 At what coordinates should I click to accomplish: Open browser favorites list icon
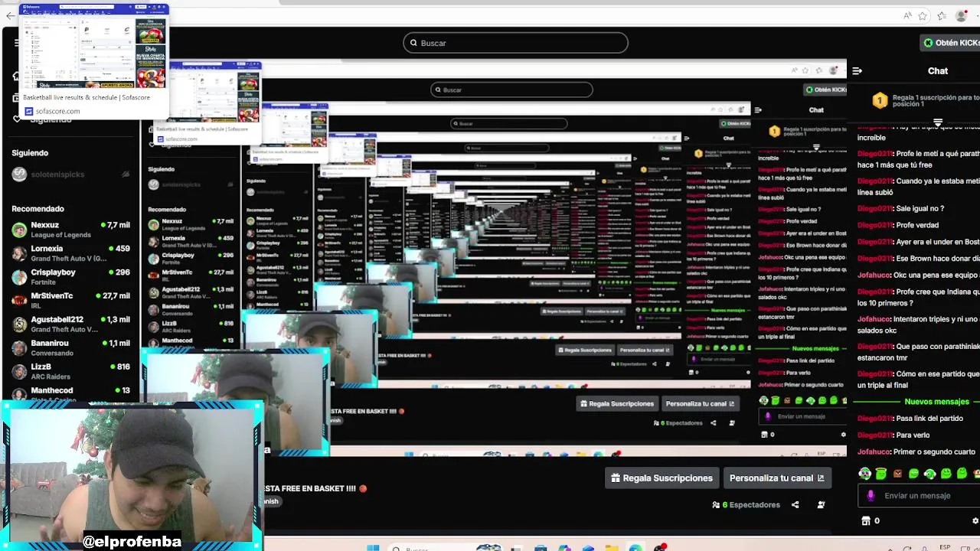coord(942,15)
